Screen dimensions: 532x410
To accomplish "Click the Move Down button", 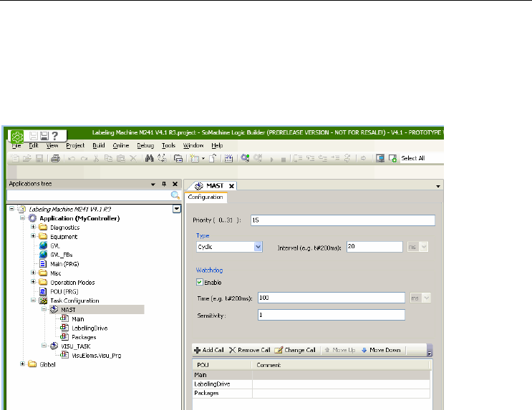I will (x=381, y=351).
